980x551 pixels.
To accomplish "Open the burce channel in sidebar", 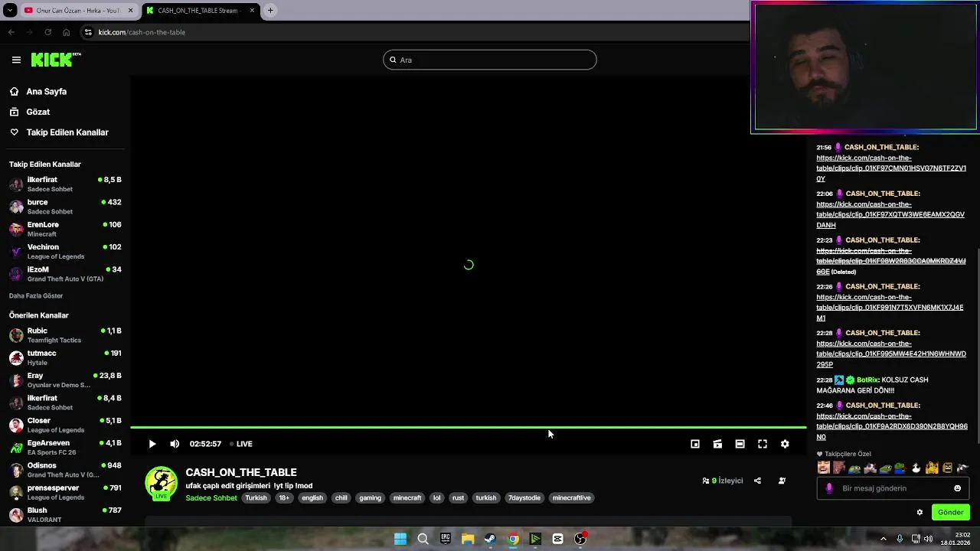I will click(65, 207).
